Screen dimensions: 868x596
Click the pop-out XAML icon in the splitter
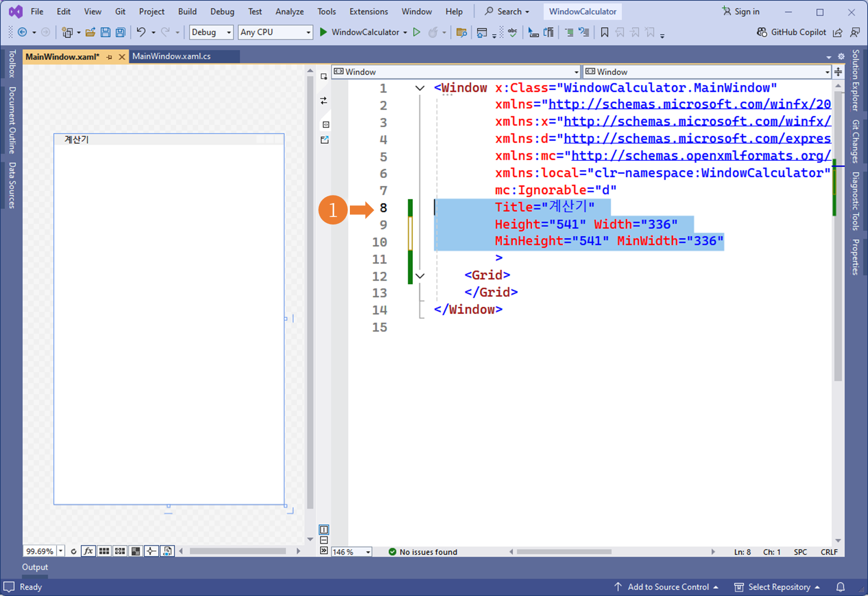[x=324, y=140]
